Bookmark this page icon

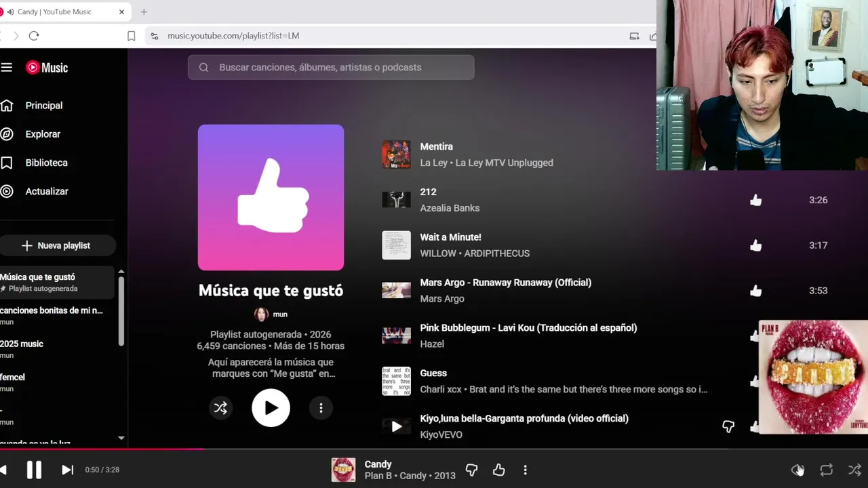132,36
